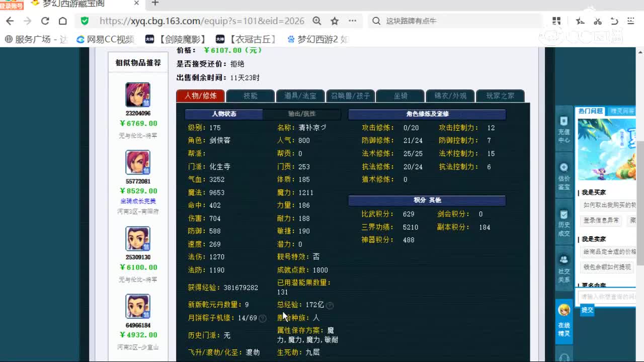Open similar item 64966184 avatar
Screen dimensions: 644x362
coord(138,307)
